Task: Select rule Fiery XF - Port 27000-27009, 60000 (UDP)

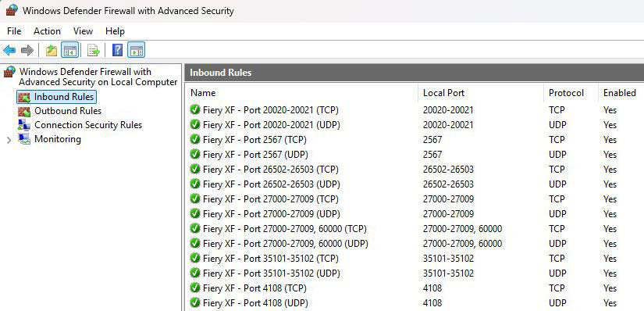Action: coord(286,244)
